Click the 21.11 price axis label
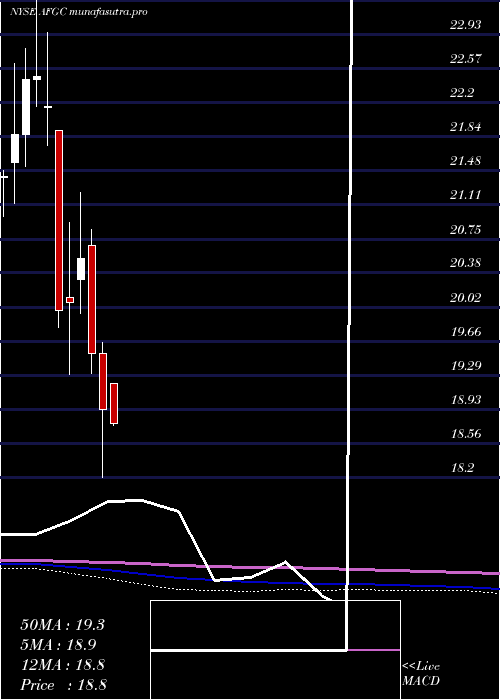 click(x=466, y=195)
